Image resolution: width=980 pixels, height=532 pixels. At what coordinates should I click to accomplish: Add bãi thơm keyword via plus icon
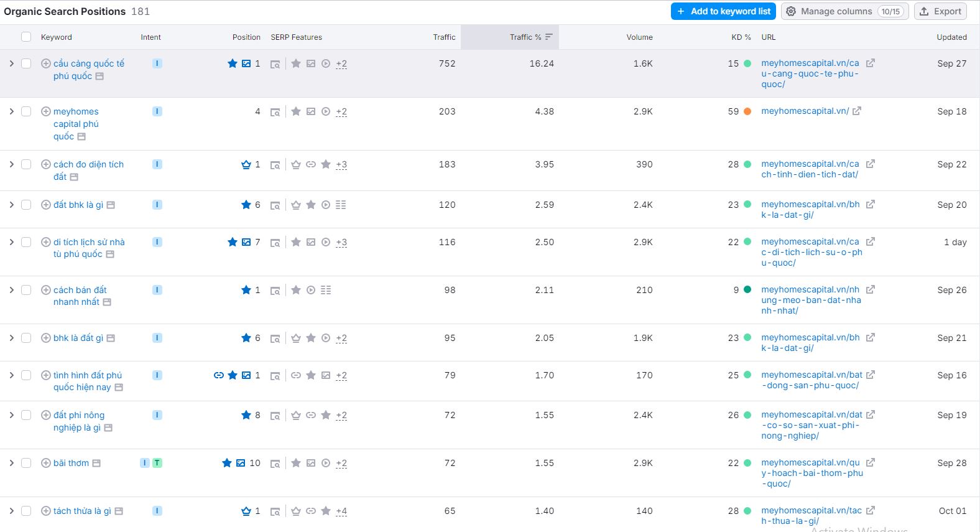[x=46, y=463]
